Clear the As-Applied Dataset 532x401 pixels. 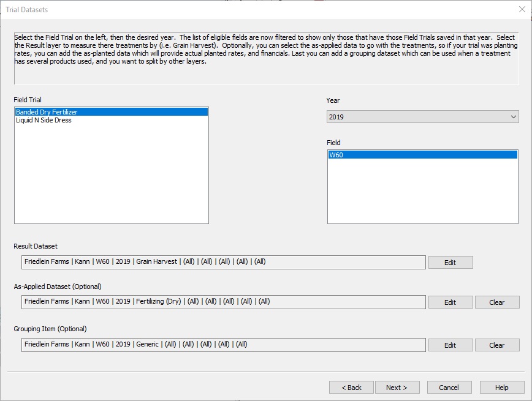pos(496,302)
